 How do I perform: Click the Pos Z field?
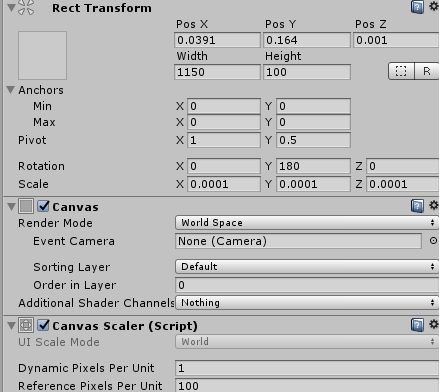pyautogui.click(x=396, y=40)
